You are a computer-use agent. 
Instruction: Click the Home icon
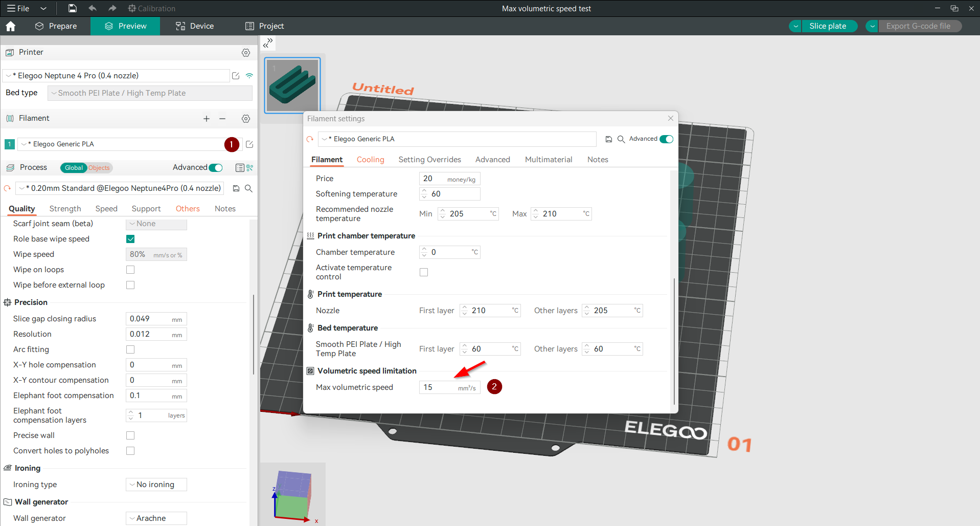coord(11,26)
